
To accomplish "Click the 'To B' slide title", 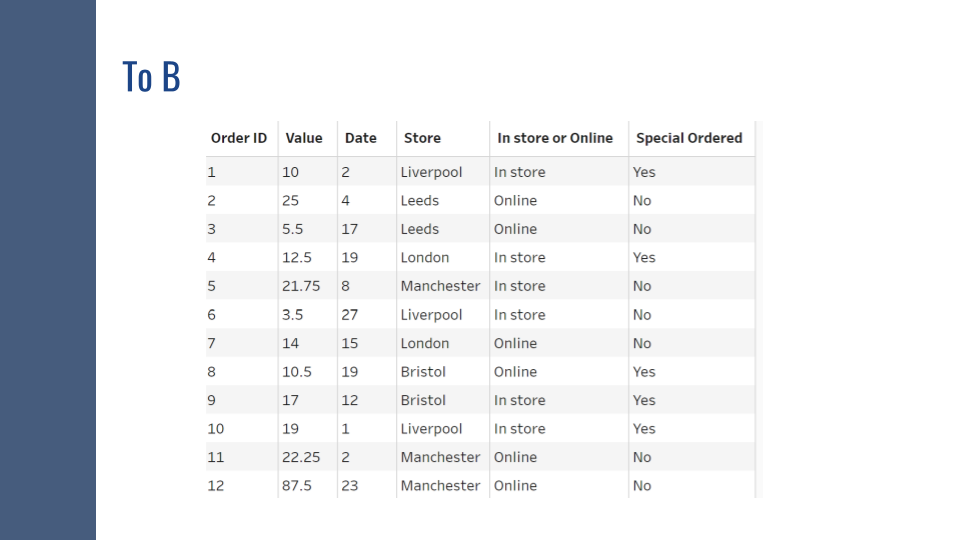I will 151,77.
